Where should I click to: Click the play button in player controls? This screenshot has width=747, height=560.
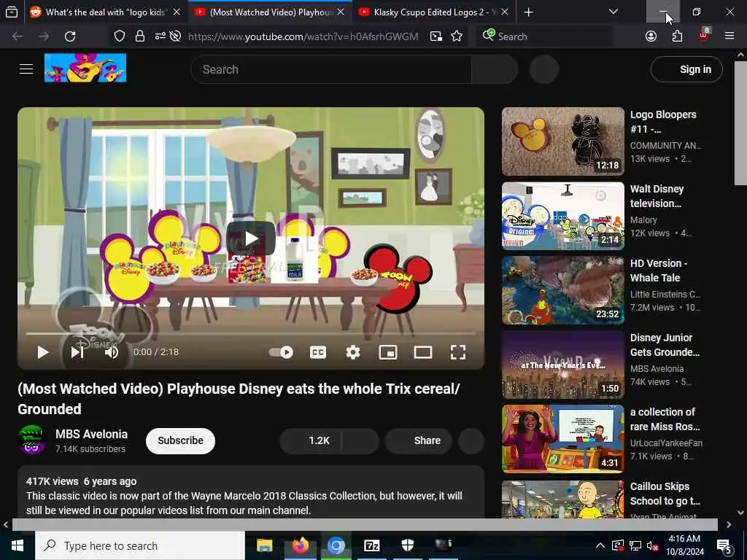tap(43, 352)
